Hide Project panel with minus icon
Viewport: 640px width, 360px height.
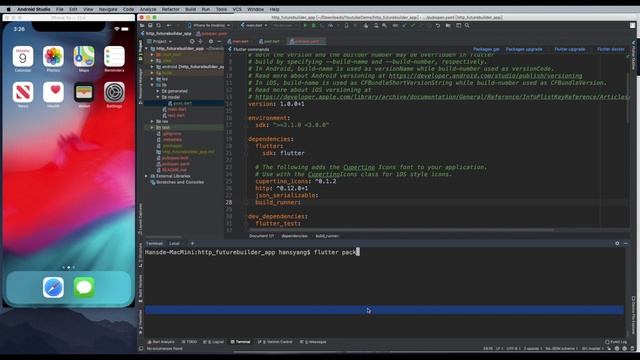(219, 41)
